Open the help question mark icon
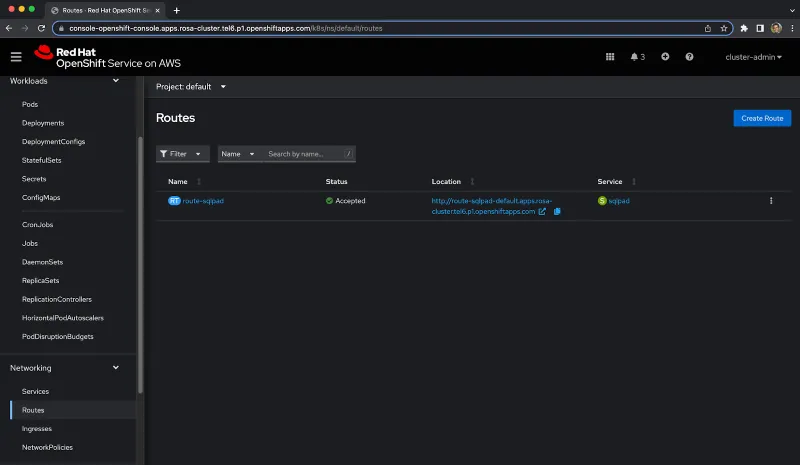The width and height of the screenshot is (800, 465). click(x=689, y=57)
